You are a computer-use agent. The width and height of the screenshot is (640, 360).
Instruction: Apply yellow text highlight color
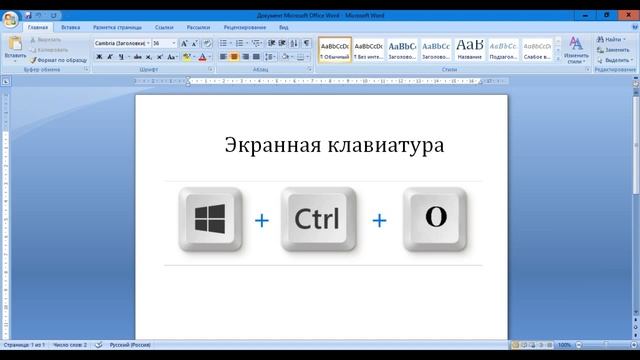[x=187, y=57]
